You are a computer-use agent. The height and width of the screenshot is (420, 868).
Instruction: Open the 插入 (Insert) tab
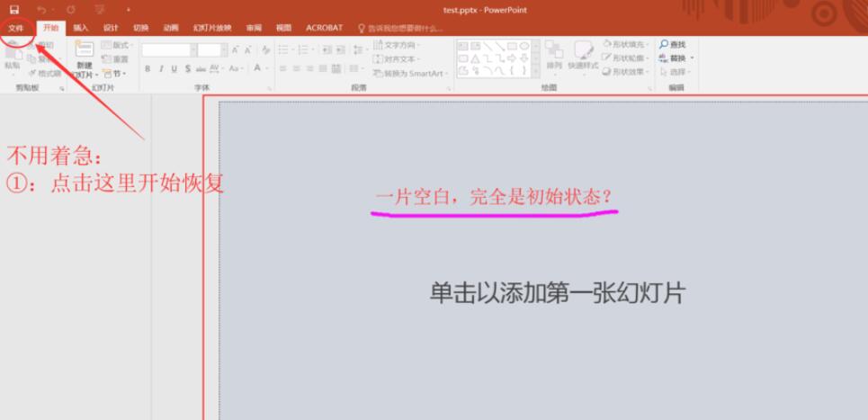(81, 28)
